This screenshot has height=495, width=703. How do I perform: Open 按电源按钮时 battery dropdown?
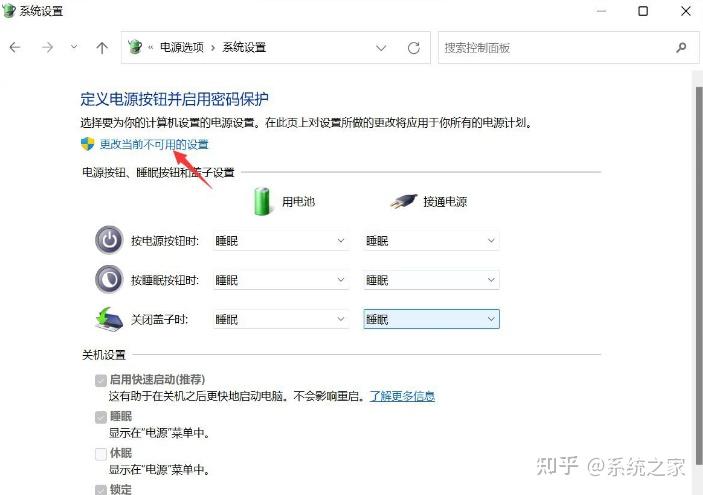click(x=281, y=241)
